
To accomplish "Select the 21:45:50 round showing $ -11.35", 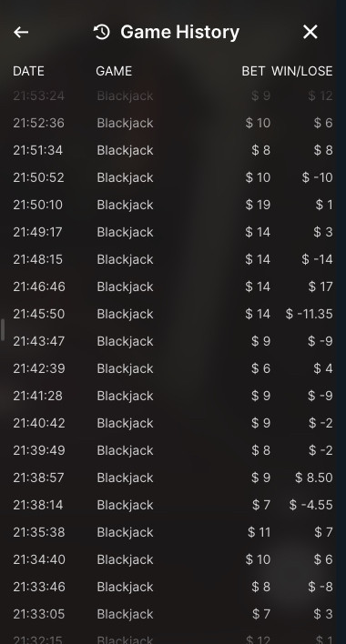I will point(173,314).
